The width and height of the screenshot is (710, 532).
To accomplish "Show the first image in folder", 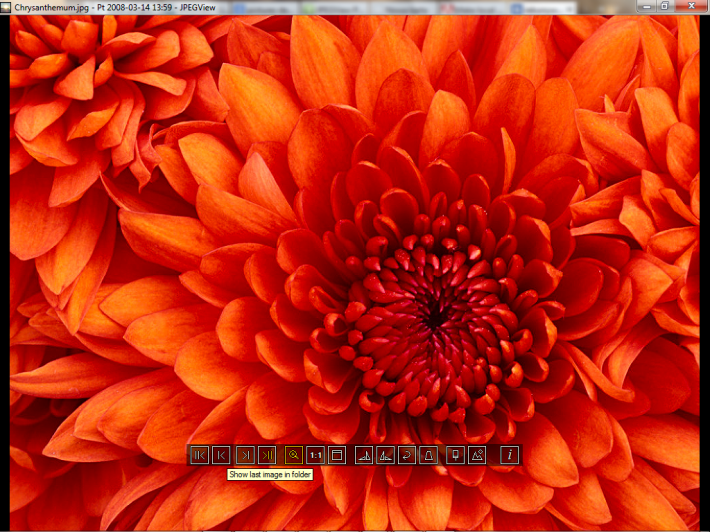I will point(200,455).
